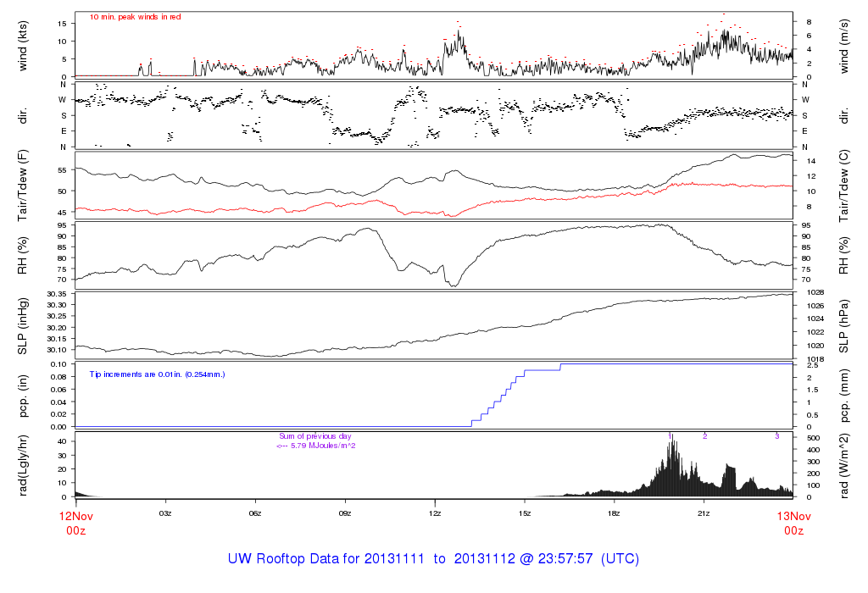
Task: Click the purple marker '3' in radiation panel
Action: 776,436
